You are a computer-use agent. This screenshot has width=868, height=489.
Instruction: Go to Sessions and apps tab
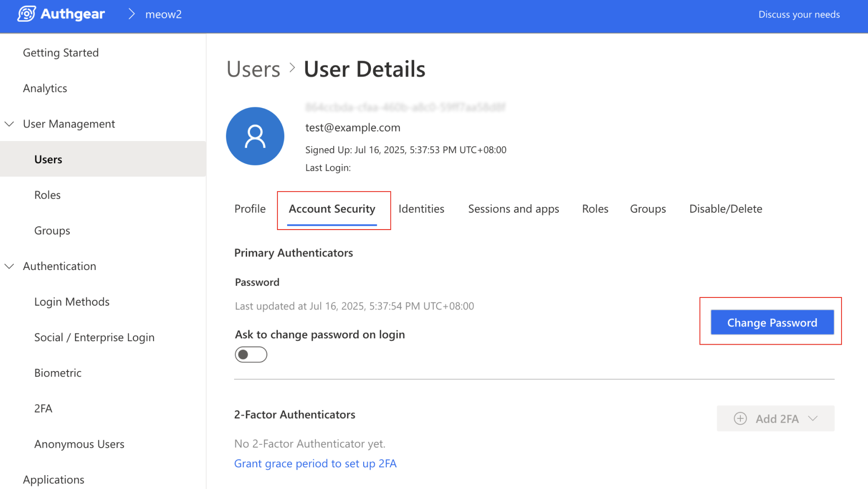coord(513,209)
